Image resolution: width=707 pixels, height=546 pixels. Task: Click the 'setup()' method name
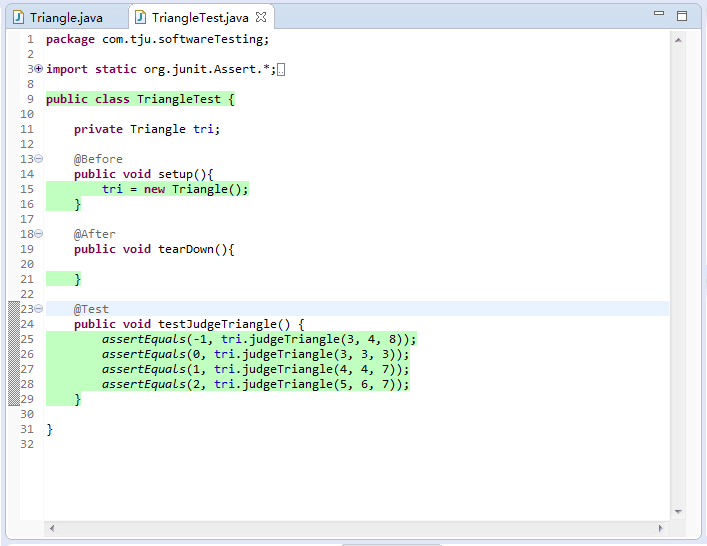click(182, 174)
